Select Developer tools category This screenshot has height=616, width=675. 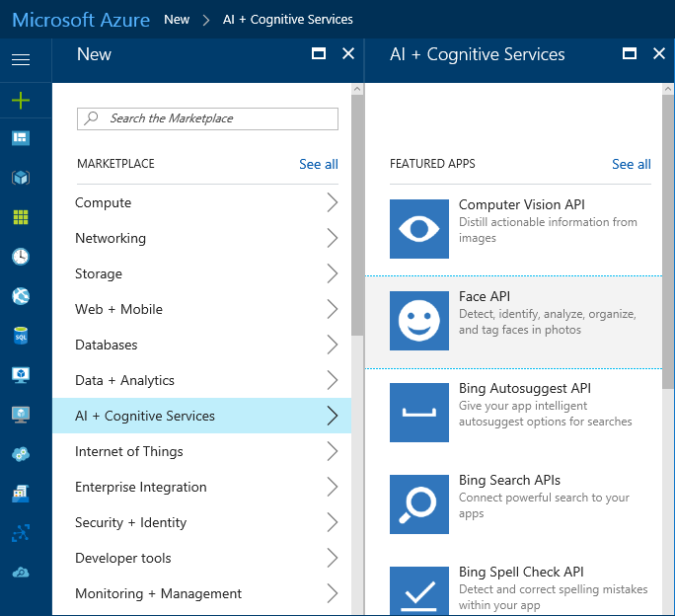[201, 558]
